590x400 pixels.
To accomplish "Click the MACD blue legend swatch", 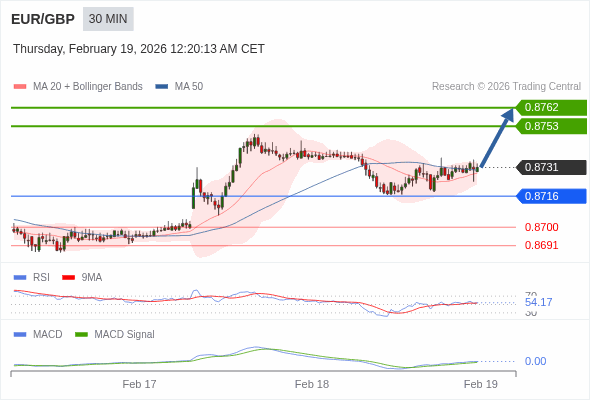I will pos(20,335).
